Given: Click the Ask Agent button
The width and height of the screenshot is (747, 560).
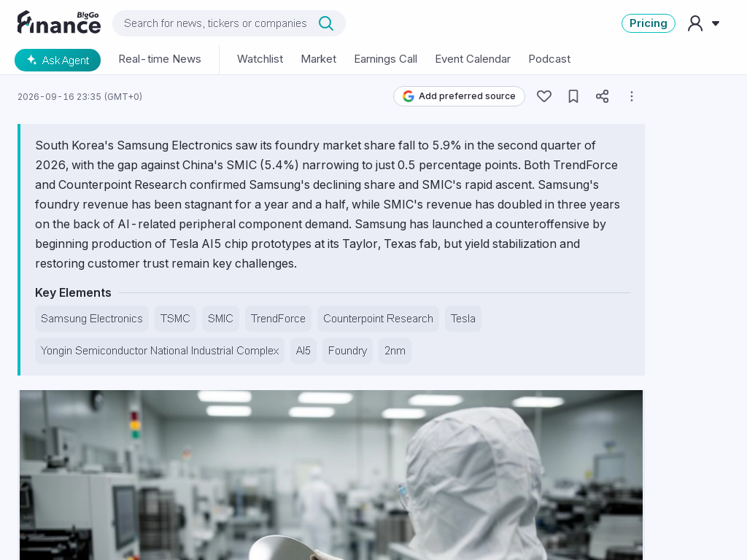Looking at the screenshot, I should [58, 60].
